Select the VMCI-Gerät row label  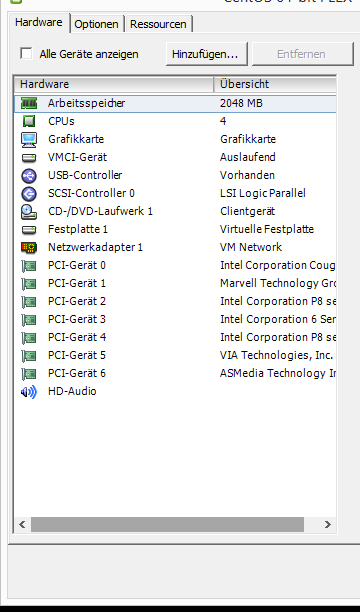(77, 157)
